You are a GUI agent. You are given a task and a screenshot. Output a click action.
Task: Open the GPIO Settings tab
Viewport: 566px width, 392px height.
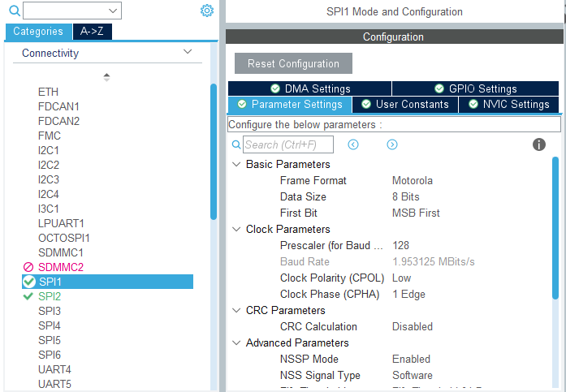click(x=475, y=88)
